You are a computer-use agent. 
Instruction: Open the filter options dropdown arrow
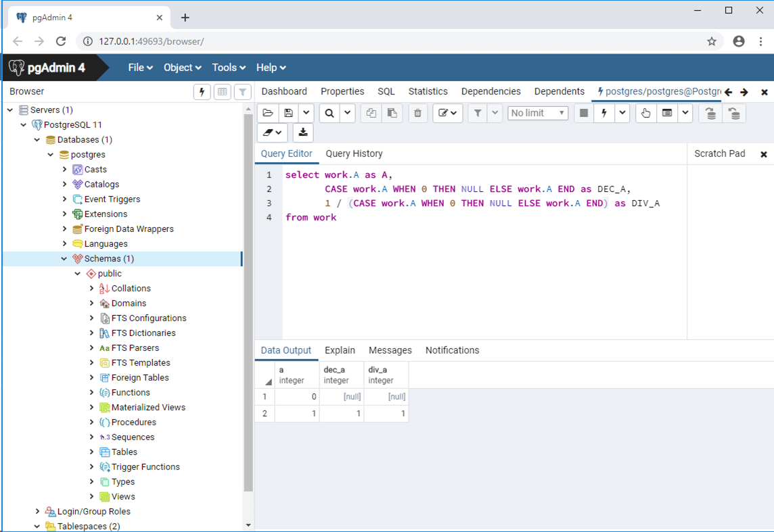495,113
